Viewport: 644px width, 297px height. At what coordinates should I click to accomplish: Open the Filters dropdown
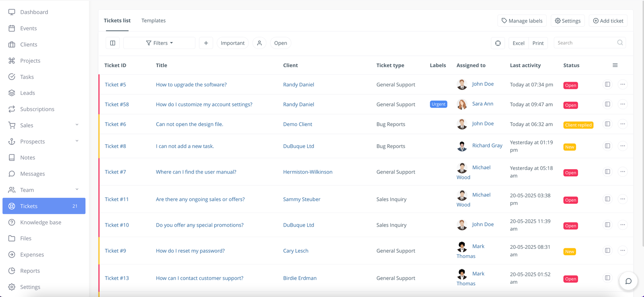[159, 43]
